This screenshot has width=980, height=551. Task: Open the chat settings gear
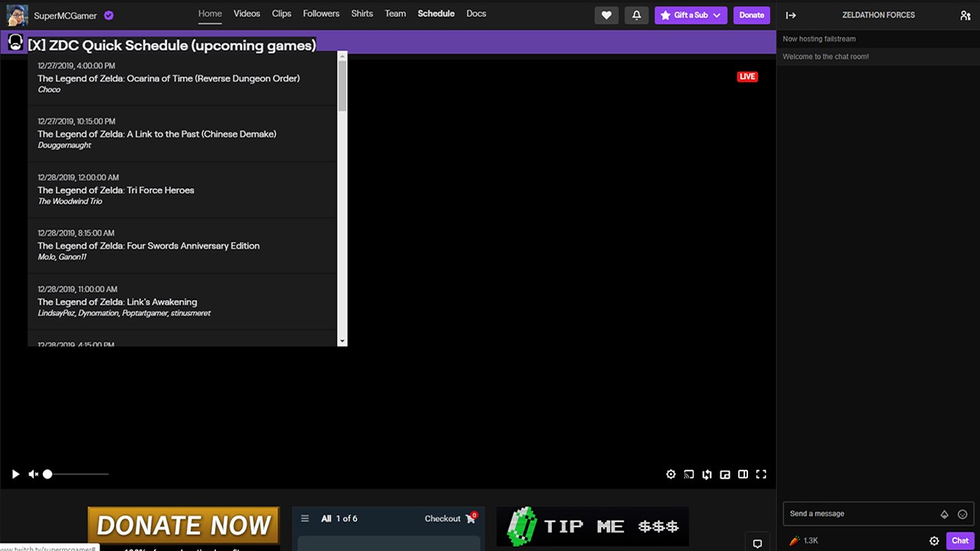[x=934, y=540]
